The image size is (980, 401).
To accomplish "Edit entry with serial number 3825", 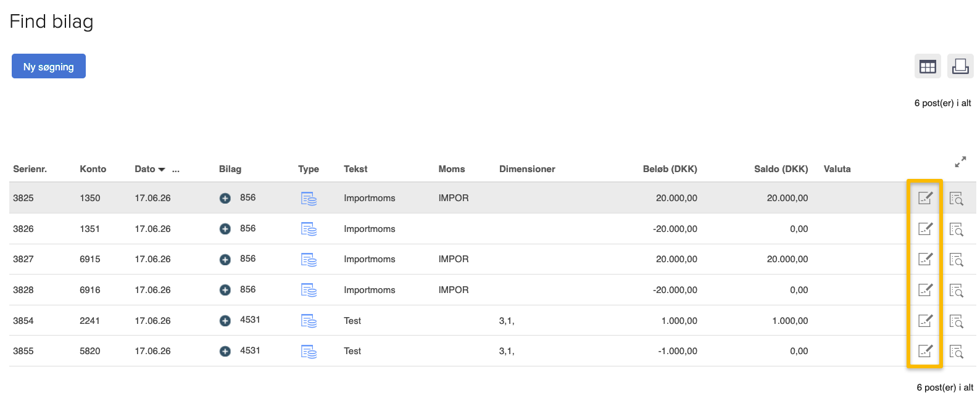I will coord(924,198).
